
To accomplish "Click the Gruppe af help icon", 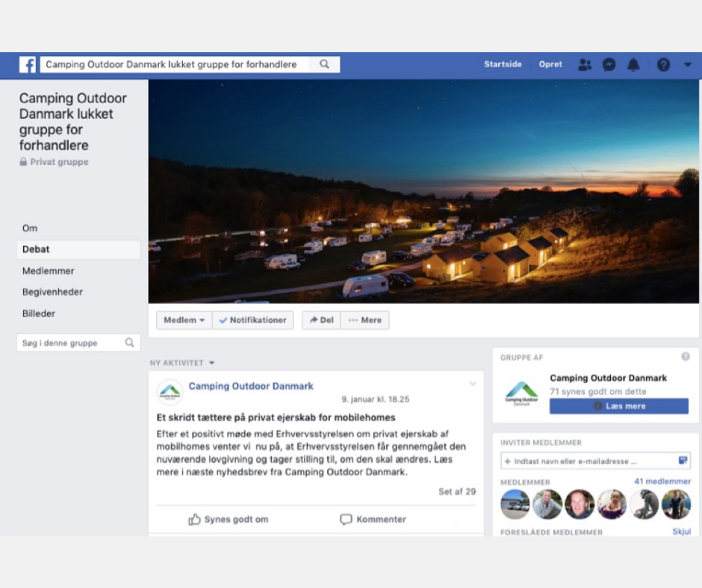I will pyautogui.click(x=686, y=357).
